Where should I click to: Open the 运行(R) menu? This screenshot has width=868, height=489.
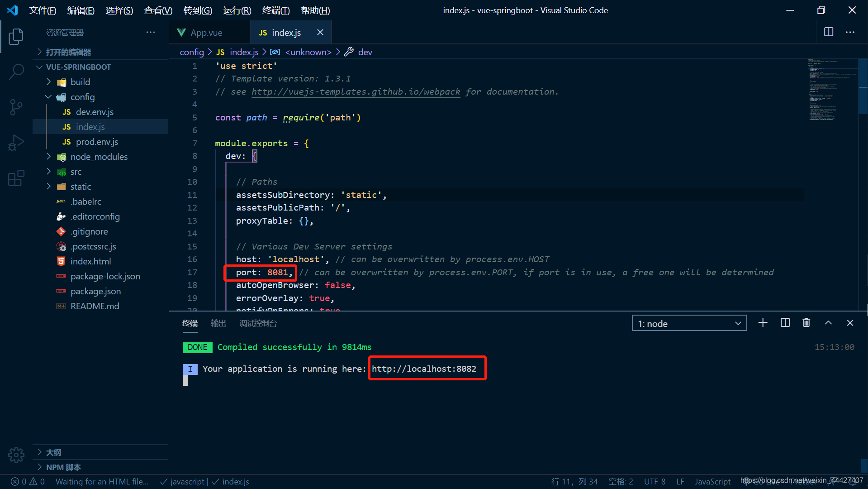[237, 10]
